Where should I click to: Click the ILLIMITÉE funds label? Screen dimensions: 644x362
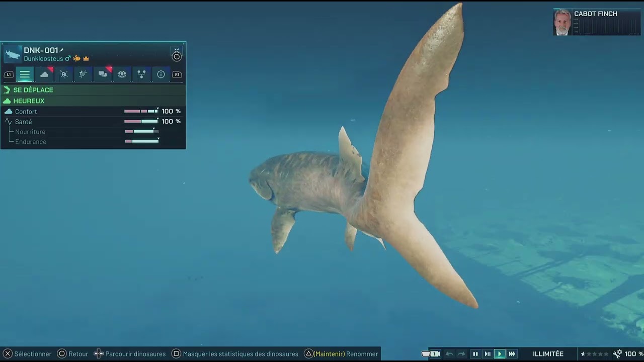(548, 354)
